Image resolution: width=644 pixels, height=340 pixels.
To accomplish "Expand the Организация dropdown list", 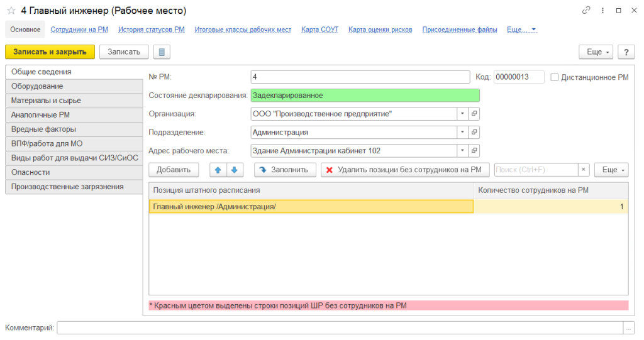I will click(462, 114).
